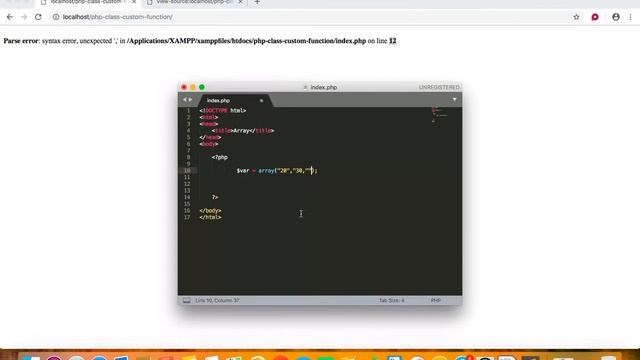Toggle the side bar icon in Sublime status bar
The image size is (640, 360).
187,300
